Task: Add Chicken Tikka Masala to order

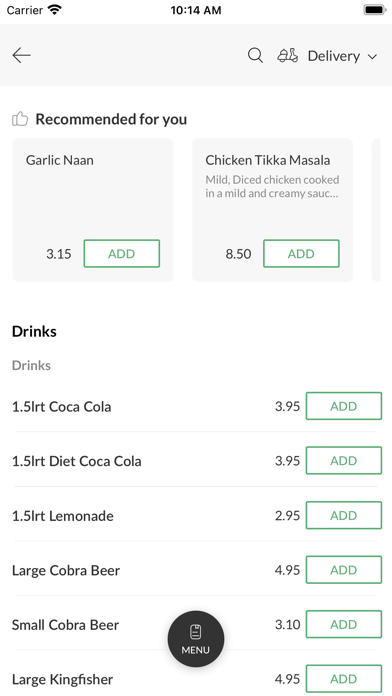Action: pos(301,253)
